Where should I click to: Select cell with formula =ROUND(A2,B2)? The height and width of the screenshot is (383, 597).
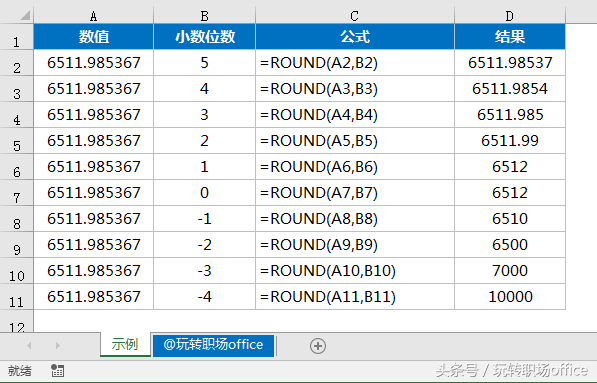tap(354, 62)
